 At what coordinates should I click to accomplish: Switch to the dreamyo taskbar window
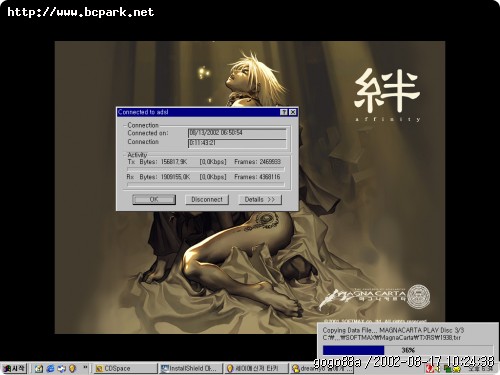(321, 368)
